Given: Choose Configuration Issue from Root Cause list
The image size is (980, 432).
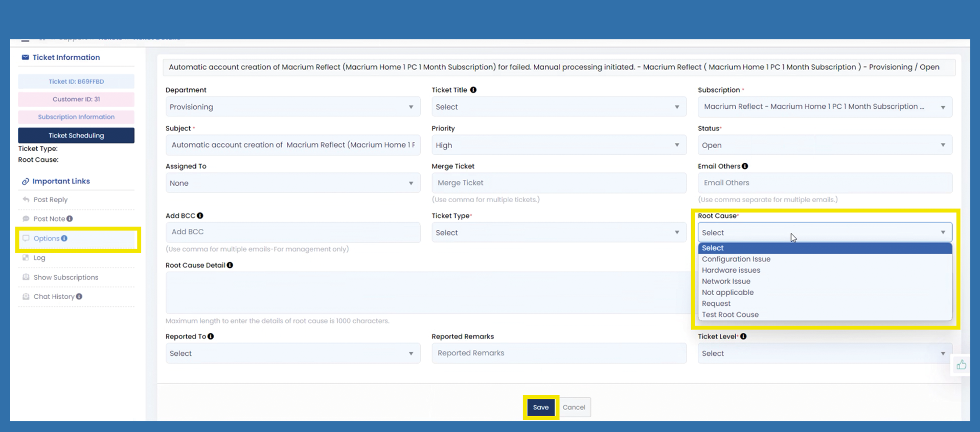Looking at the screenshot, I should coord(736,259).
